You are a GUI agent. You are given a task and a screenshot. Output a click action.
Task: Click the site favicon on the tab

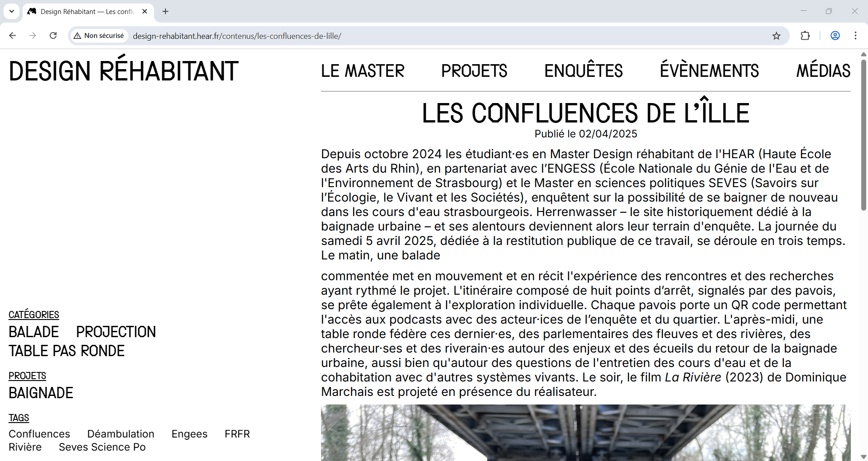[x=31, y=11]
